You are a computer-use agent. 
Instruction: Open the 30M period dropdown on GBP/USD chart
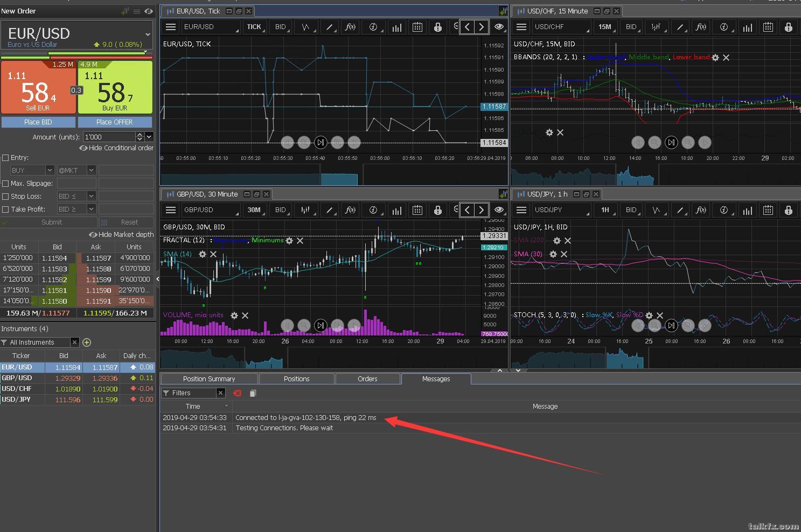coord(255,210)
